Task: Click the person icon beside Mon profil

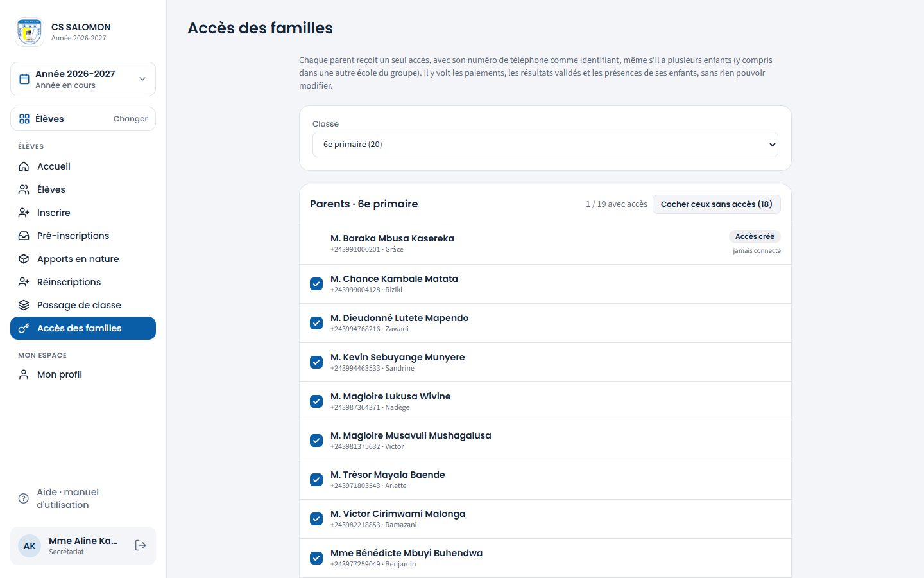Action: 24,374
